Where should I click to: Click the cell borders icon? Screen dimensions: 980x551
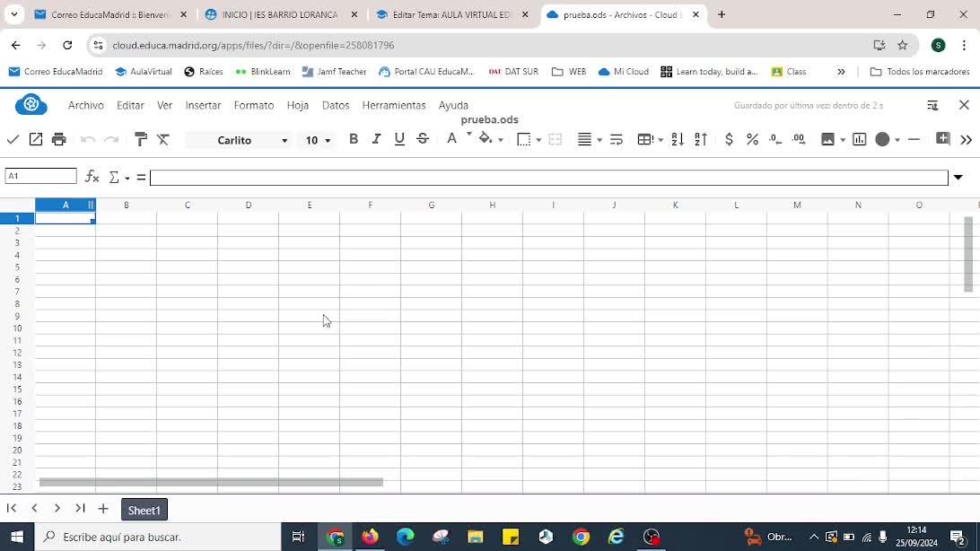[524, 139]
